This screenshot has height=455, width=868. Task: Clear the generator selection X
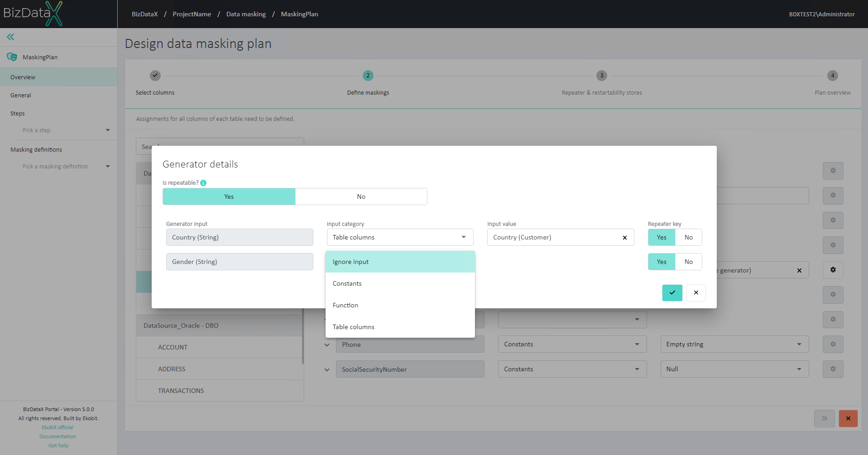pos(799,271)
